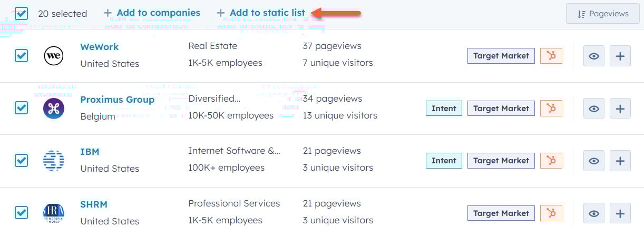
Task: Click the WeWork logo
Action: [54, 55]
